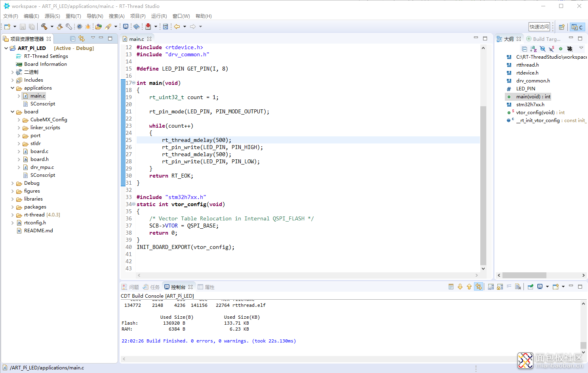Click the pen search toolbar icon

[108, 27]
